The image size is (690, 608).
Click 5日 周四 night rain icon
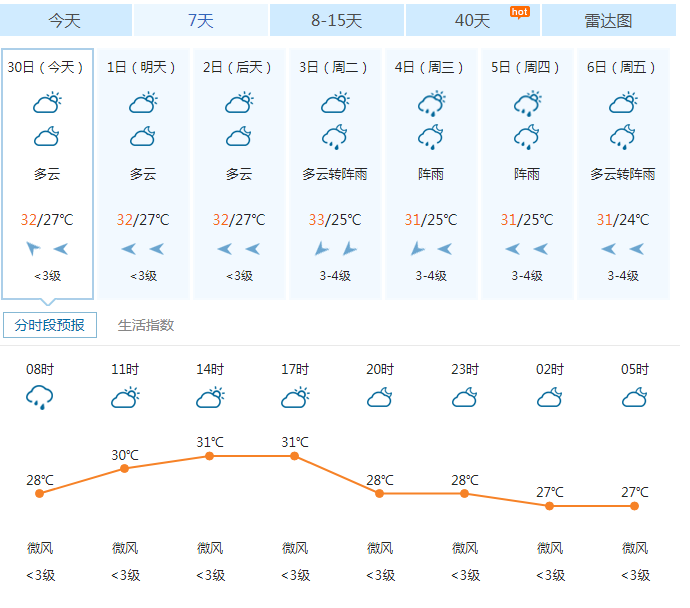click(x=527, y=136)
